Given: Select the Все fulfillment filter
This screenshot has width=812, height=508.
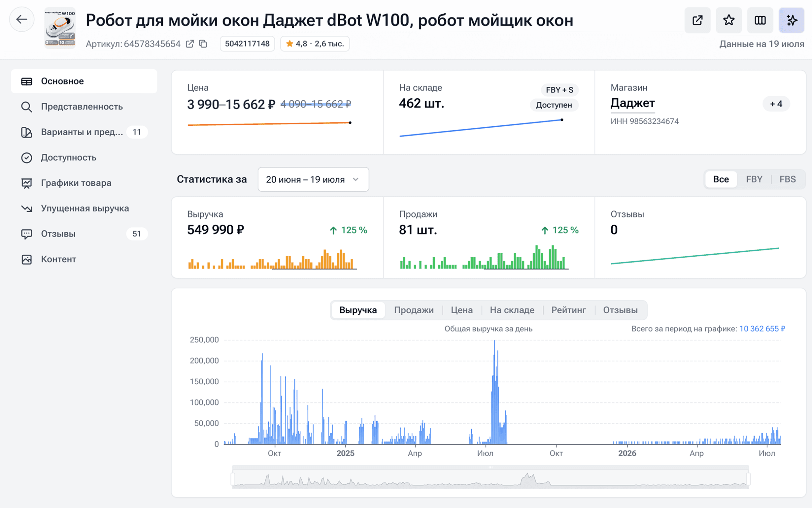Looking at the screenshot, I should (721, 179).
